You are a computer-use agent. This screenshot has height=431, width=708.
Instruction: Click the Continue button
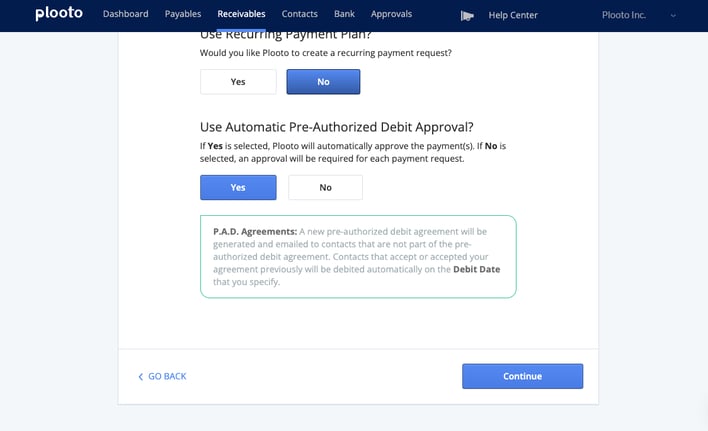click(522, 376)
